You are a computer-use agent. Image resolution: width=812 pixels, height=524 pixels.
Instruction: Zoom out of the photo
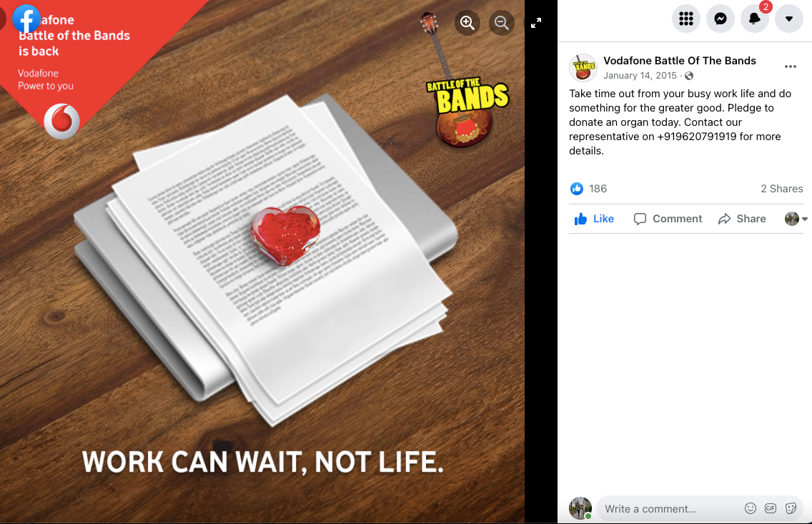point(501,23)
